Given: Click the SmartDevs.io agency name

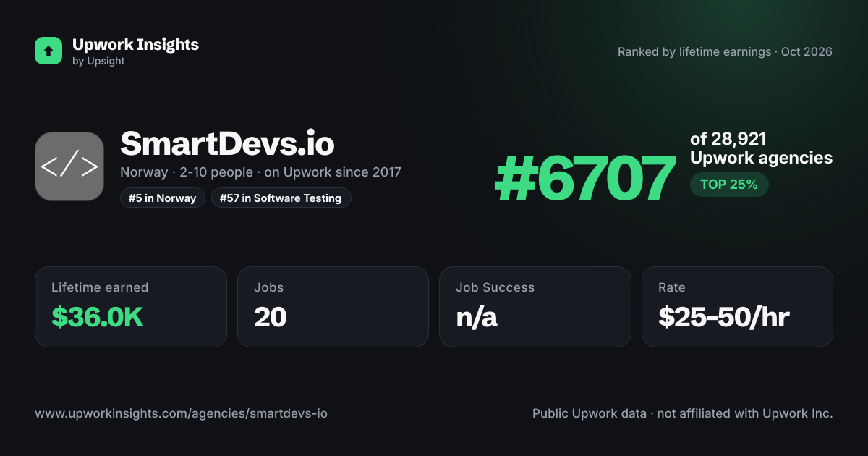Looking at the screenshot, I should click(227, 144).
